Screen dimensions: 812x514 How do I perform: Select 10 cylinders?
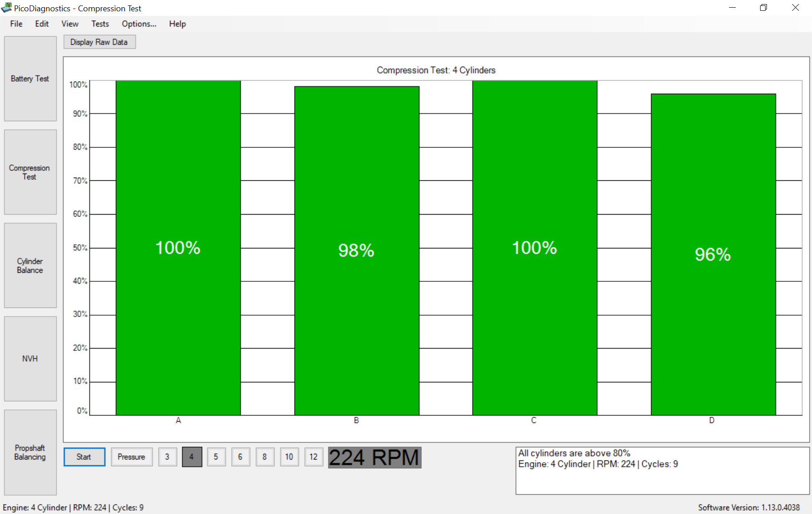(289, 457)
